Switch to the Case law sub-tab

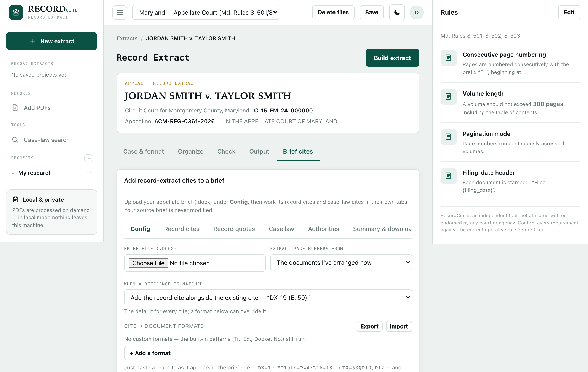(x=281, y=229)
